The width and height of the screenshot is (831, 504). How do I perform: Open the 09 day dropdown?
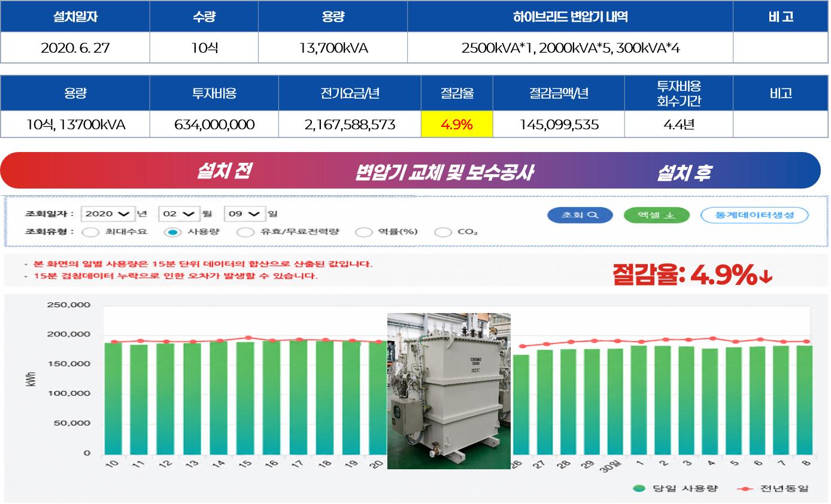coord(245,214)
